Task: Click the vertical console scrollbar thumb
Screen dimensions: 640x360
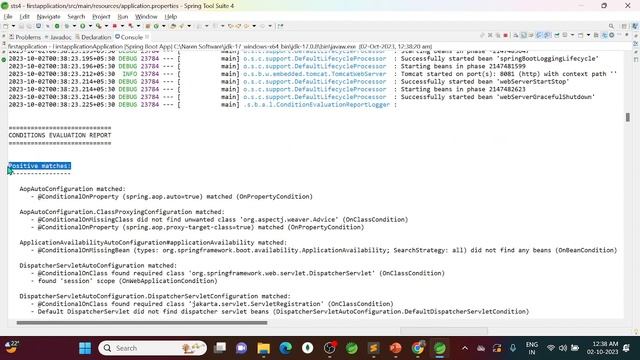Action: [627, 117]
